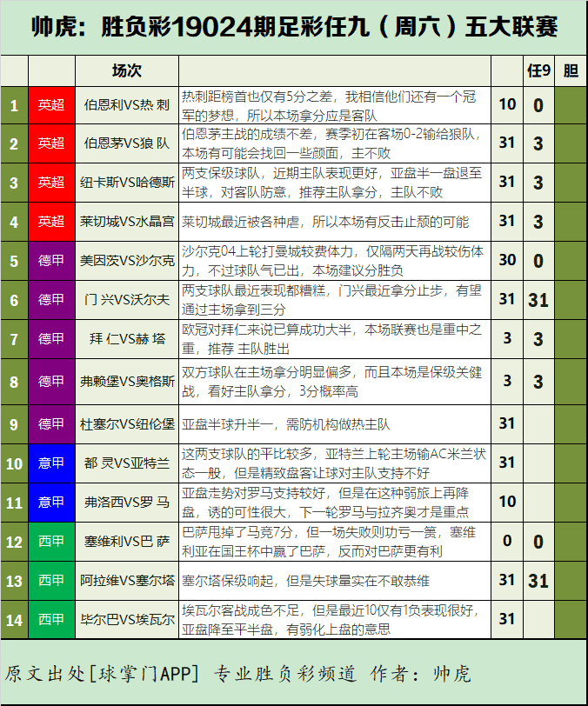
Task: Click the 任9 column header
Action: point(538,71)
